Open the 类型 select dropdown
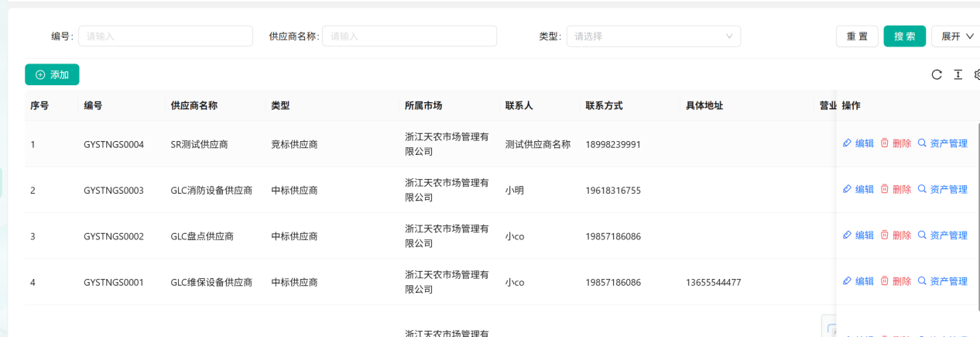980x337 pixels. point(653,36)
